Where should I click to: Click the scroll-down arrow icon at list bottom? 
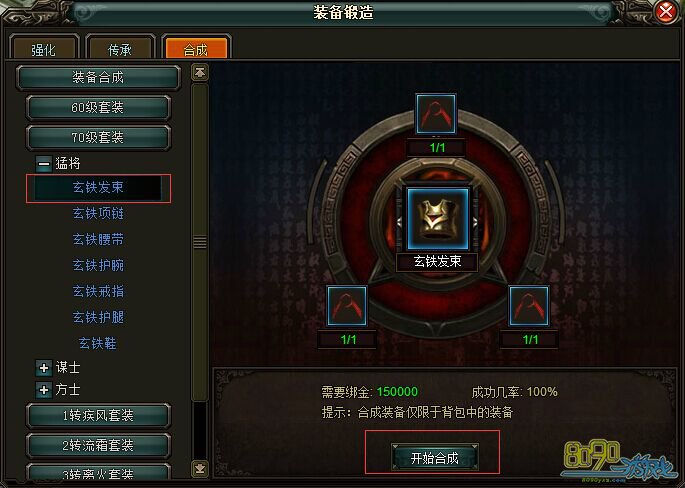[x=200, y=468]
